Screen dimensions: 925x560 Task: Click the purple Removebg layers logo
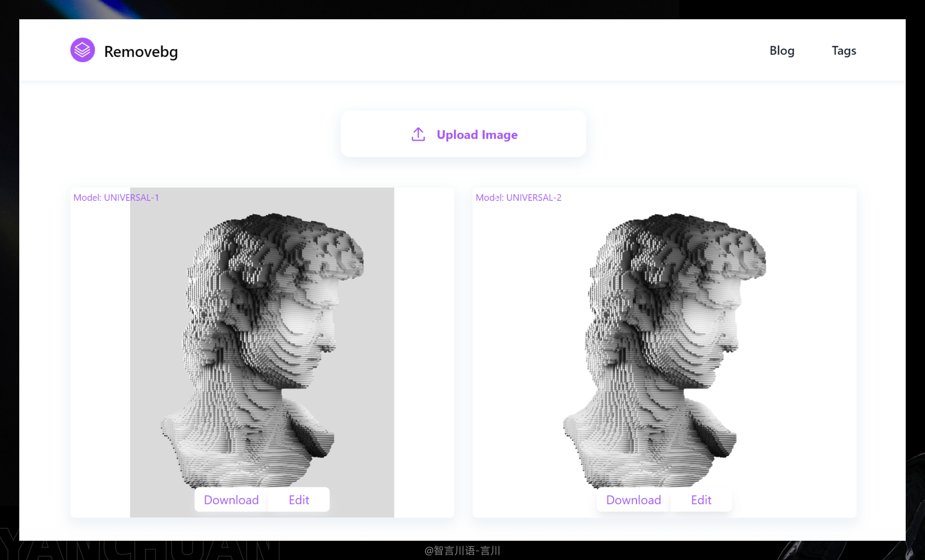[x=82, y=50]
